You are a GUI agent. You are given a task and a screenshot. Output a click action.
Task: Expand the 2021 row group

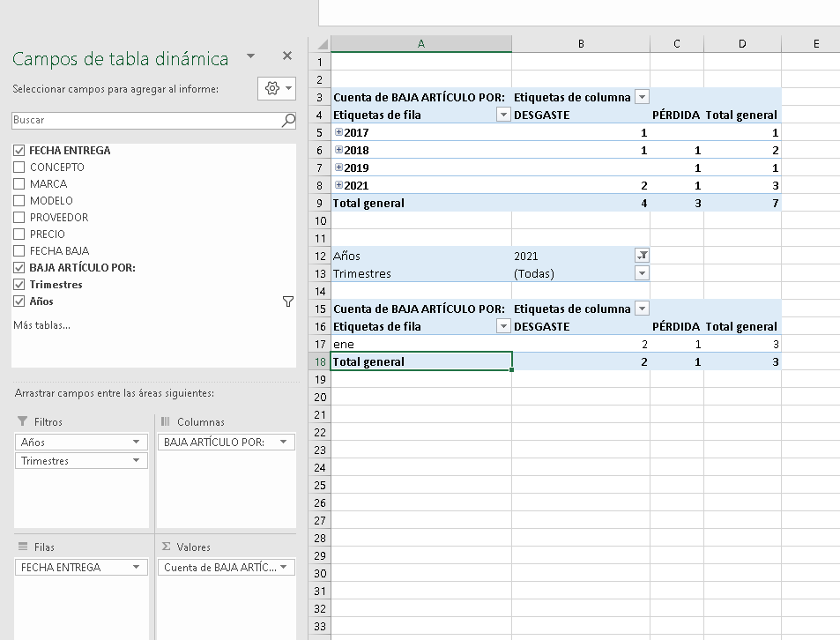click(x=338, y=185)
